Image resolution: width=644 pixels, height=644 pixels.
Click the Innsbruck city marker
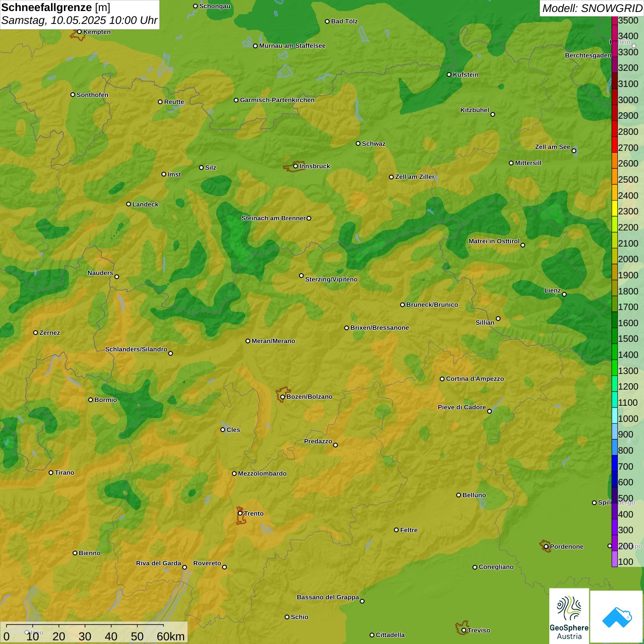pyautogui.click(x=296, y=166)
